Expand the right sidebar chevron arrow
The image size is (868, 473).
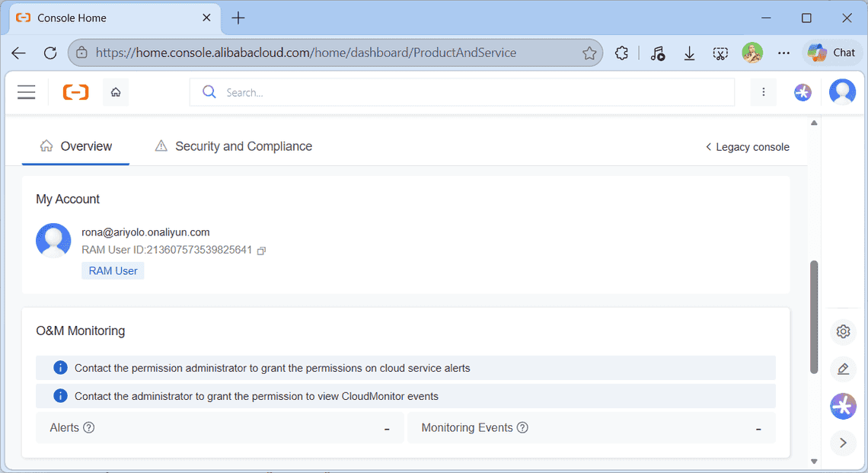[843, 443]
